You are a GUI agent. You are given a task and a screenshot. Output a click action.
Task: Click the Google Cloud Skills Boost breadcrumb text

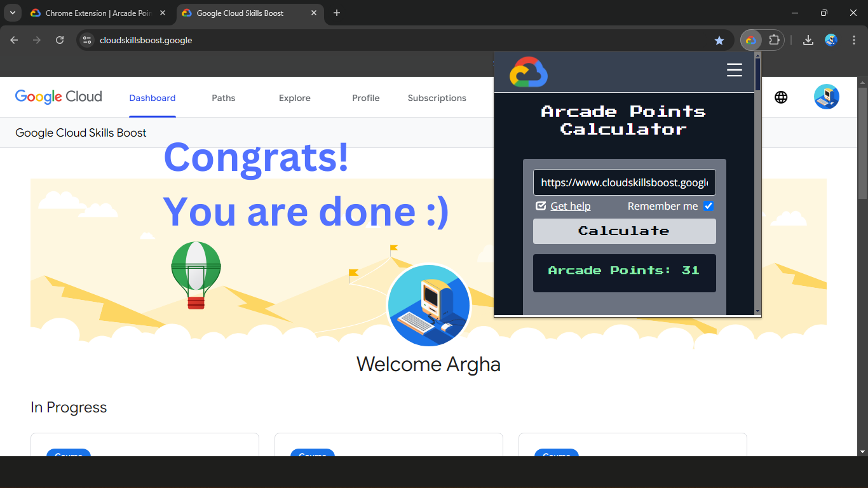click(x=81, y=133)
